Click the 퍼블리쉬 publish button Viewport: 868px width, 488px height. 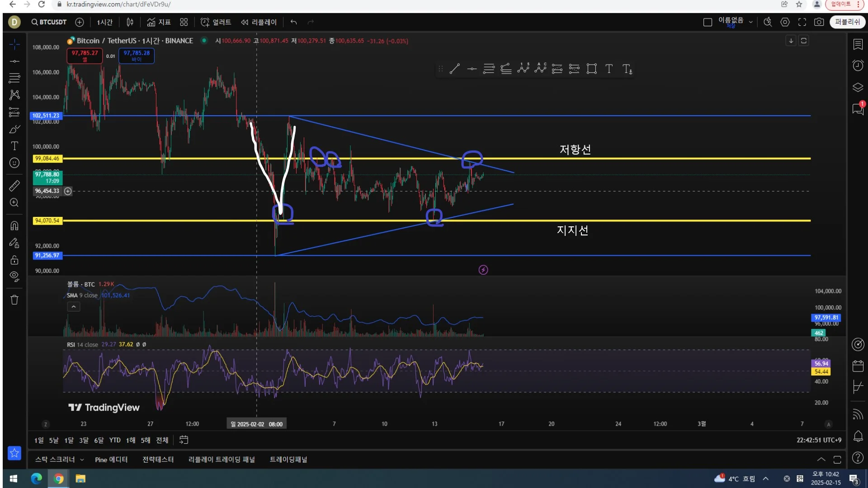[847, 22]
